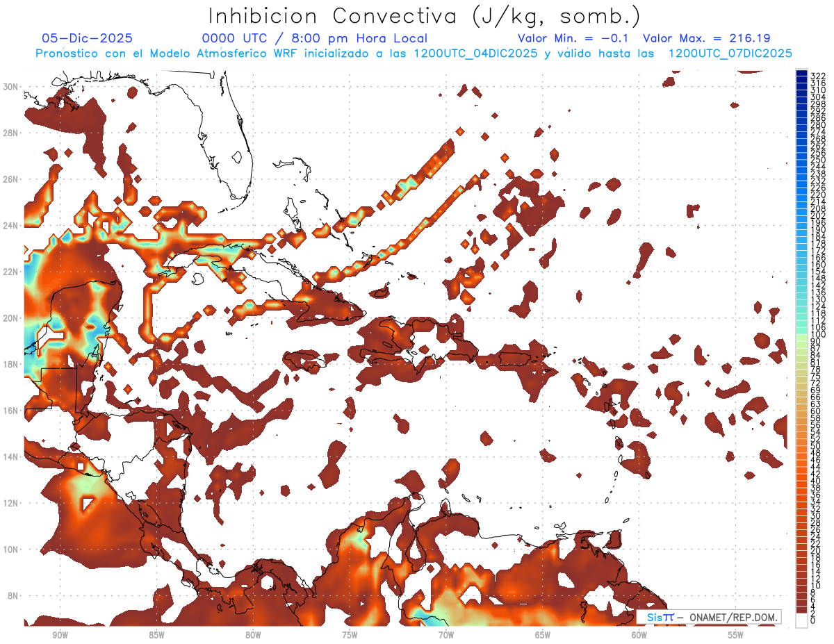Click the legend value '160'
Image resolution: width=834 pixels, height=644 pixels.
pos(817,265)
